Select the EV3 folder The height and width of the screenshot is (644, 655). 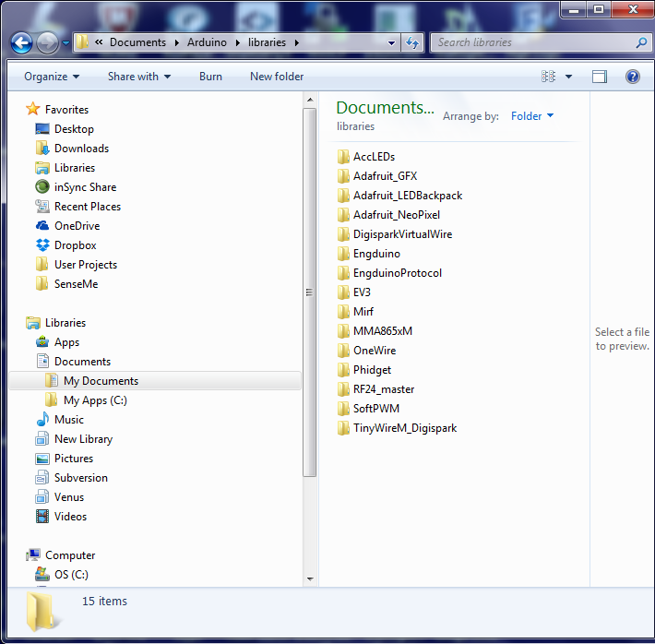click(353, 292)
